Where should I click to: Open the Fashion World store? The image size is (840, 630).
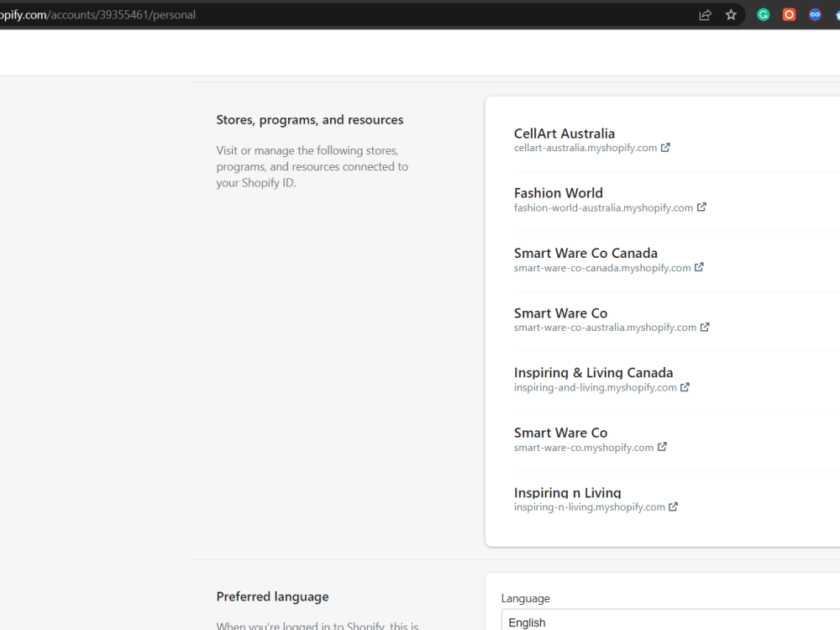(x=559, y=193)
